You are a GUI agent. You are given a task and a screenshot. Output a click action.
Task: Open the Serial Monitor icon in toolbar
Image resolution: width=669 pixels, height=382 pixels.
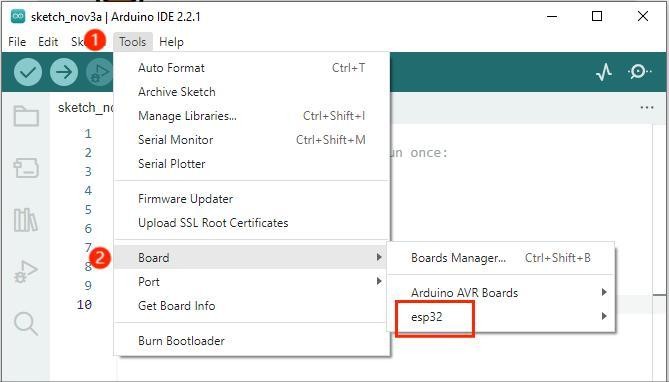tap(639, 72)
